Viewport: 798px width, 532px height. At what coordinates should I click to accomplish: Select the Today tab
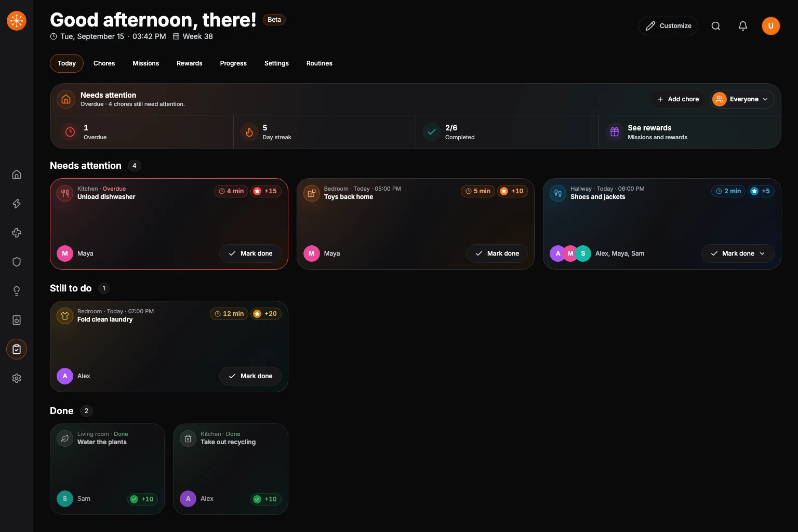tap(66, 63)
